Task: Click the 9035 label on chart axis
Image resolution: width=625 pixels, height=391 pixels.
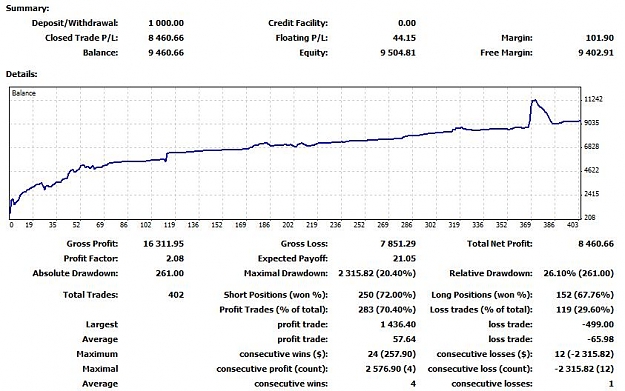Action: pos(592,123)
